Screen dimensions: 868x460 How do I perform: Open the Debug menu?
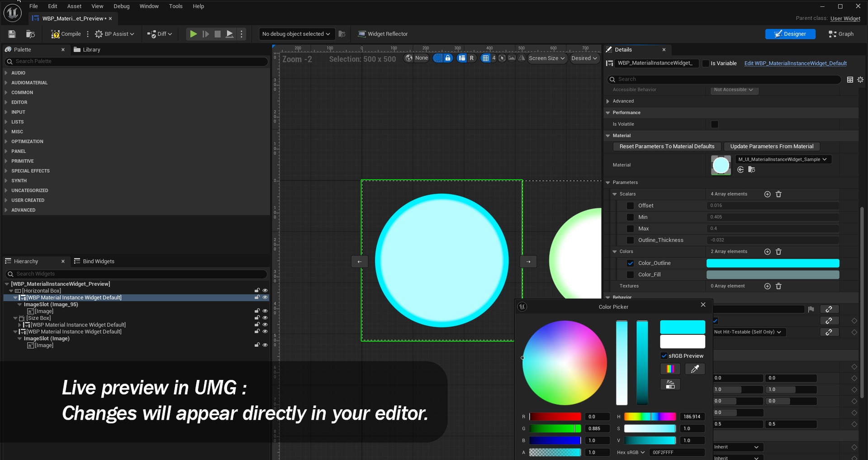[x=121, y=6]
